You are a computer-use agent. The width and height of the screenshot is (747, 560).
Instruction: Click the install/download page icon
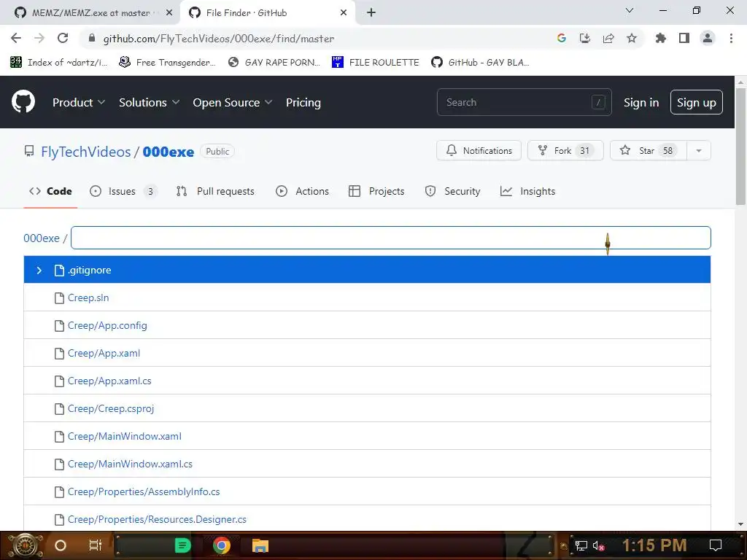coord(584,38)
